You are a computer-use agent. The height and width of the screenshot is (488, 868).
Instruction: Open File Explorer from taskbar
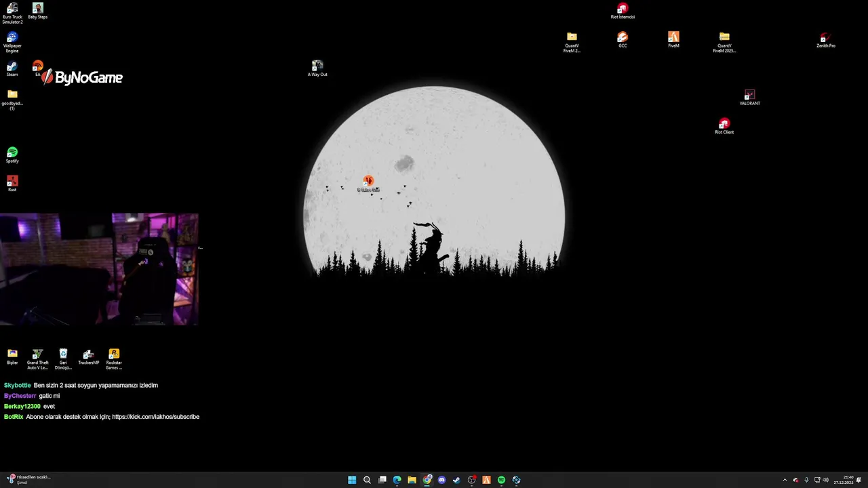tap(412, 480)
